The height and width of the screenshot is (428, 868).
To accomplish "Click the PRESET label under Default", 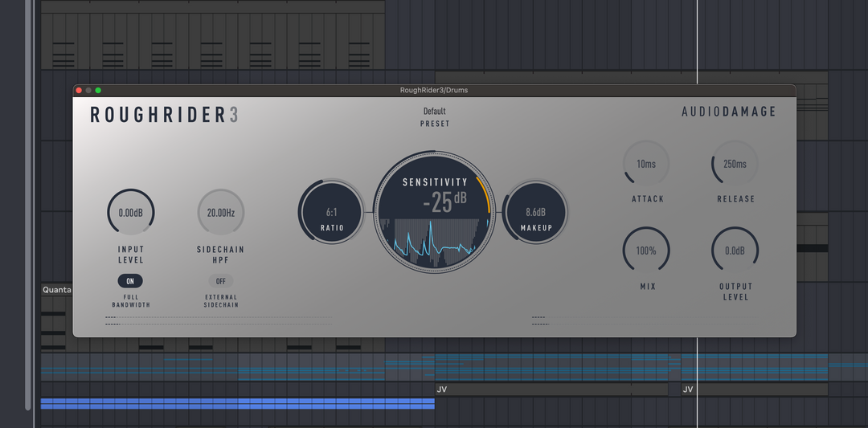I will point(435,124).
